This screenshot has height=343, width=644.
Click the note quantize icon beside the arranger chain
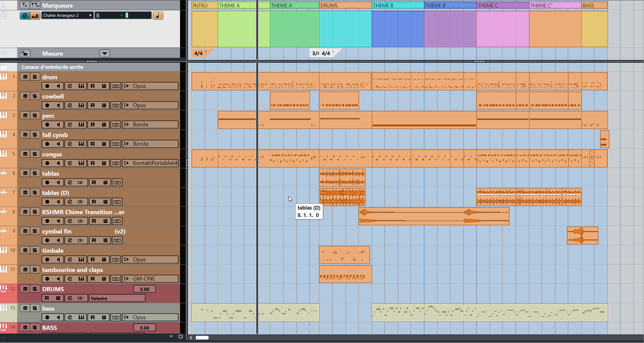158,16
